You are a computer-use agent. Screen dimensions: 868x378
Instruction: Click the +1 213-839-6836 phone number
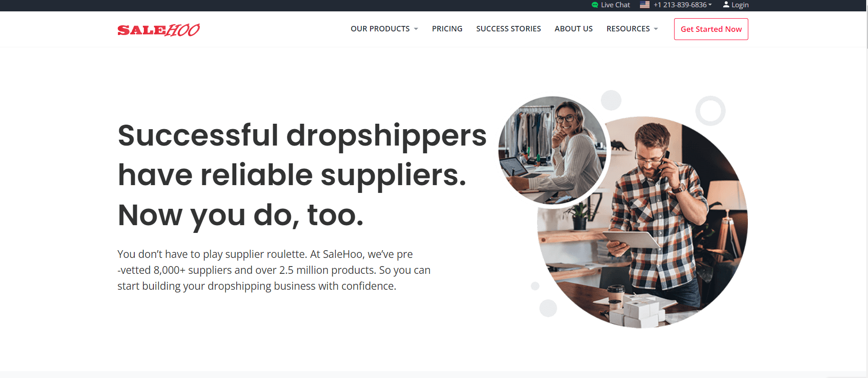point(680,5)
